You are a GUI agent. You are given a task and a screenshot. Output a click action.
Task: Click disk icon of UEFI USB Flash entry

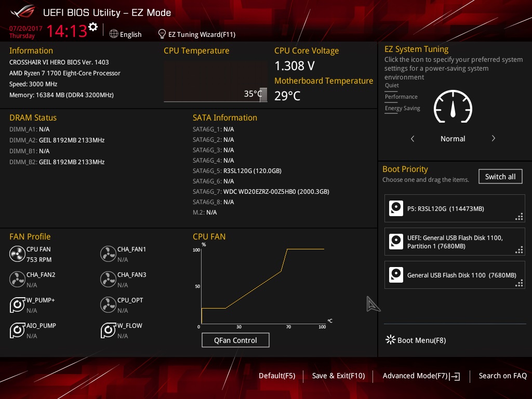tap(396, 242)
